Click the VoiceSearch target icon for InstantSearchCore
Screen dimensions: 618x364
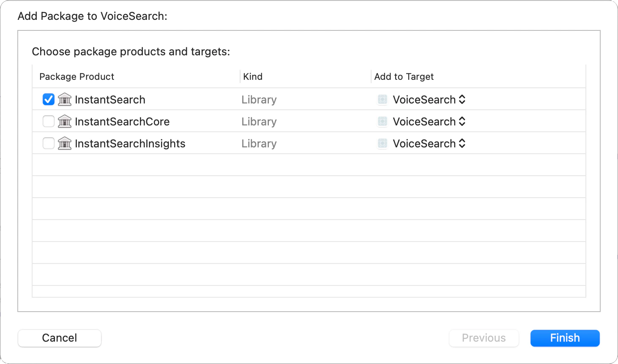point(383,122)
